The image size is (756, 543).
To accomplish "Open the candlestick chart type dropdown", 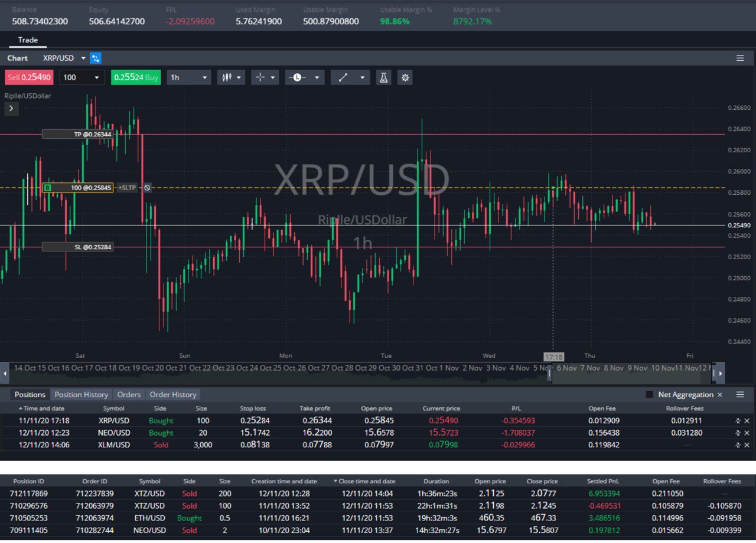I will pos(231,77).
